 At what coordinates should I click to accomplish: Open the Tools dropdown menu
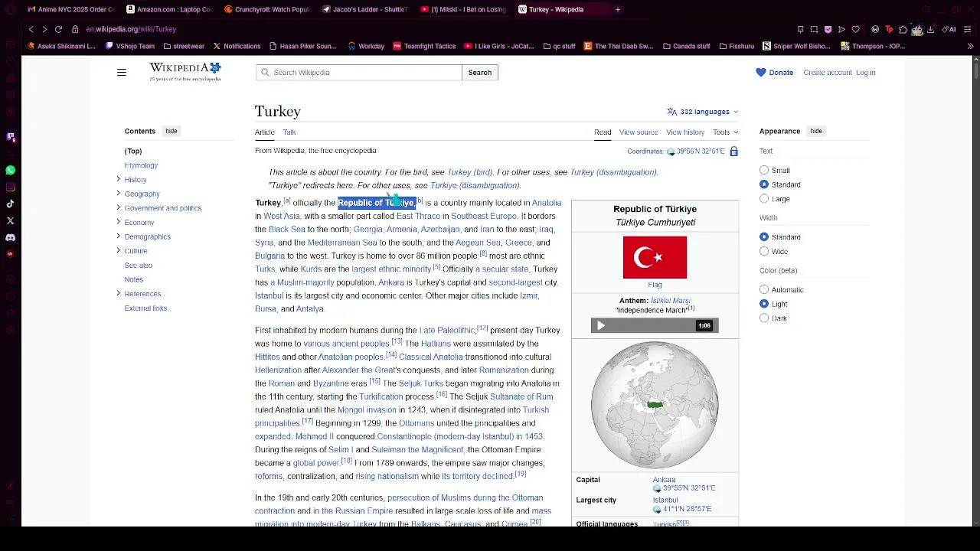tap(726, 132)
